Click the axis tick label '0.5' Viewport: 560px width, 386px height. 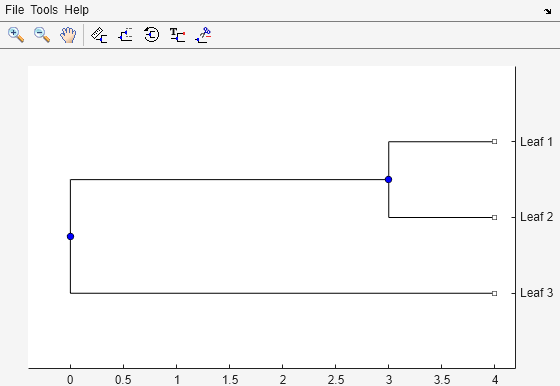tap(123, 380)
